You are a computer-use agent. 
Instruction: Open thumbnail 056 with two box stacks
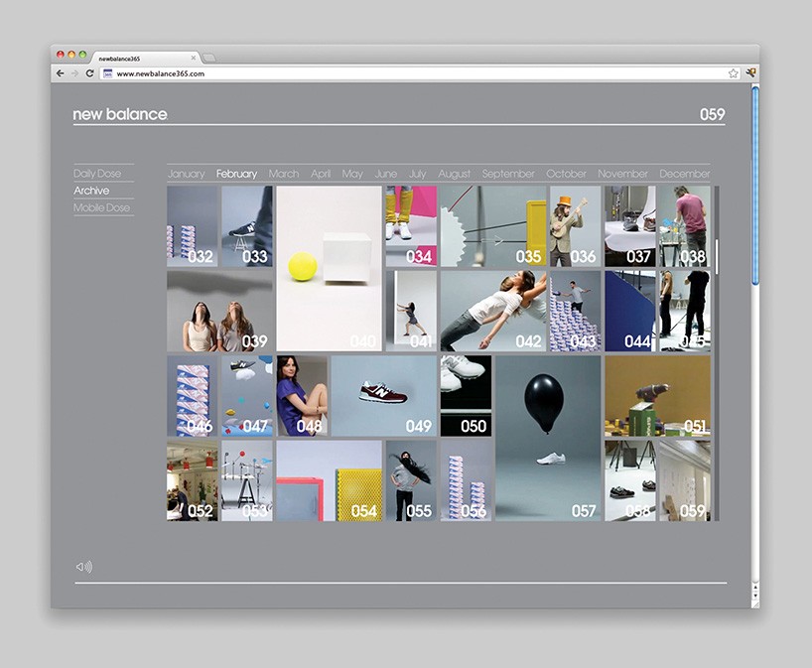point(467,481)
